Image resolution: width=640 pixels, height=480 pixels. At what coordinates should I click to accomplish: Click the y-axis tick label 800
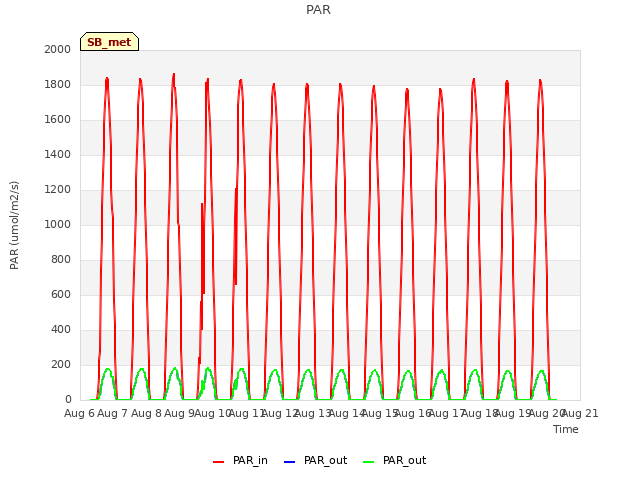(61, 260)
